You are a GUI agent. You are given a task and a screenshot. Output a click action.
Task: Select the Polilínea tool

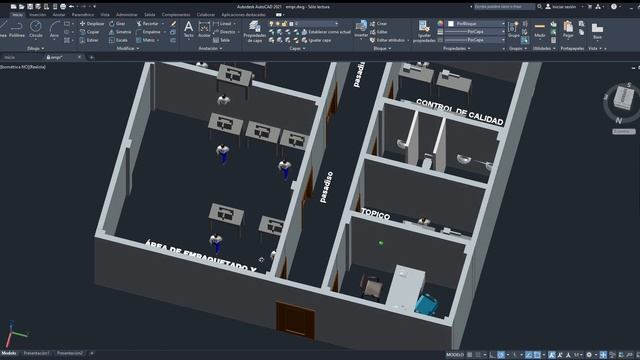click(x=17, y=29)
